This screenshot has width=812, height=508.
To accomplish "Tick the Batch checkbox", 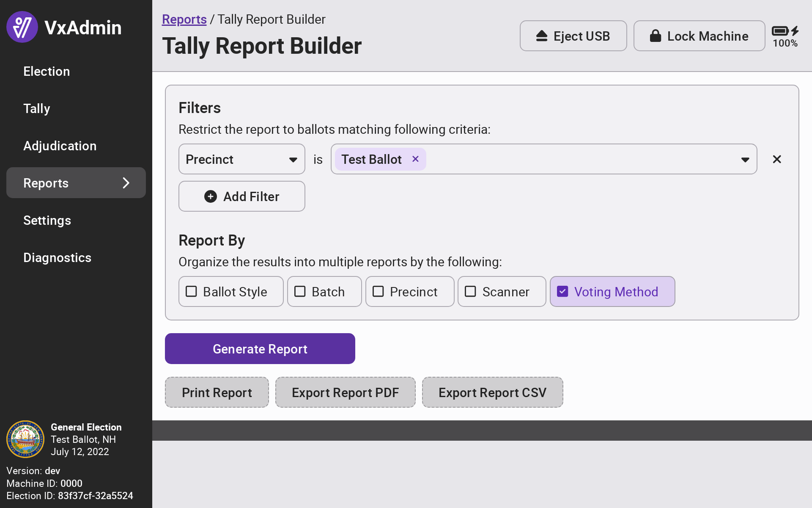I will coord(300,292).
